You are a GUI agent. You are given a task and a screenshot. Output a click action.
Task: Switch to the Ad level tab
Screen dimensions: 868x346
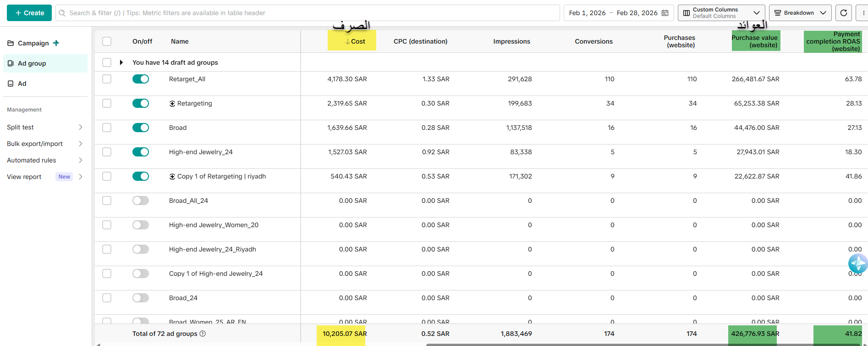(x=45, y=84)
